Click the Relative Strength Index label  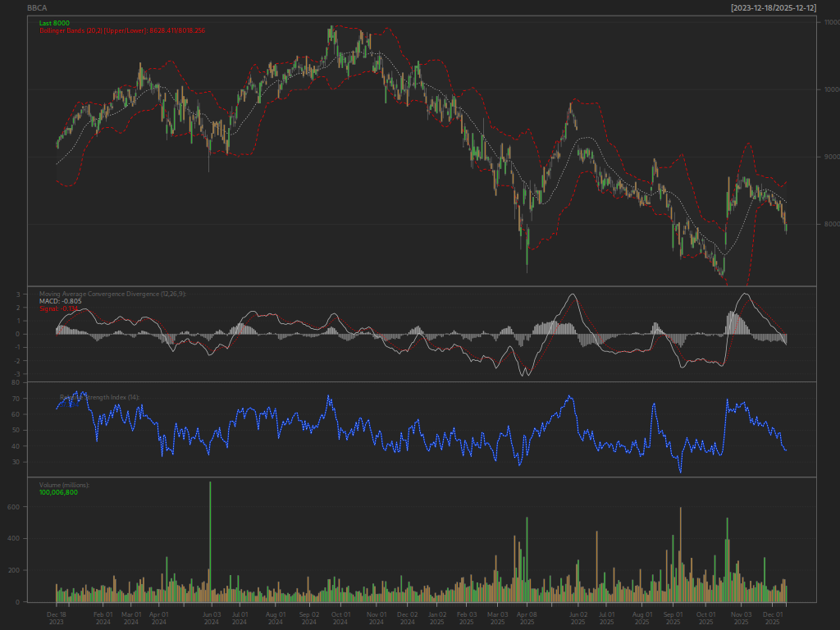(x=99, y=398)
